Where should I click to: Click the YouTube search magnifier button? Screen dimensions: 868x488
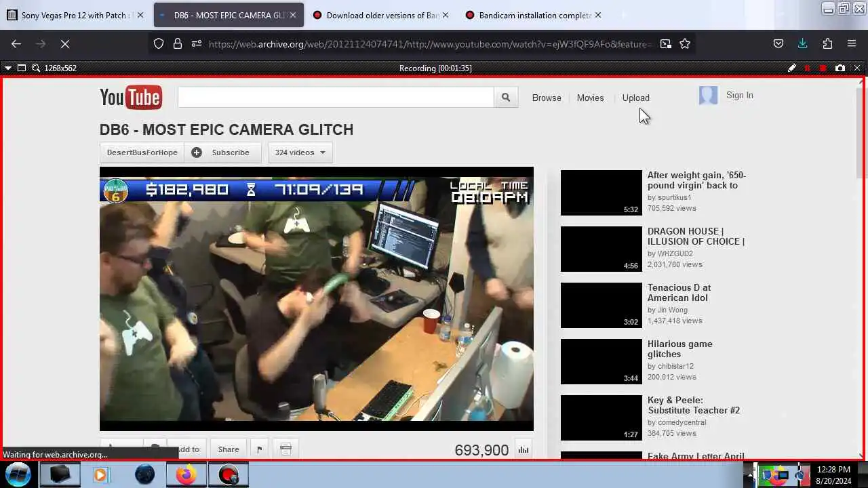click(506, 97)
